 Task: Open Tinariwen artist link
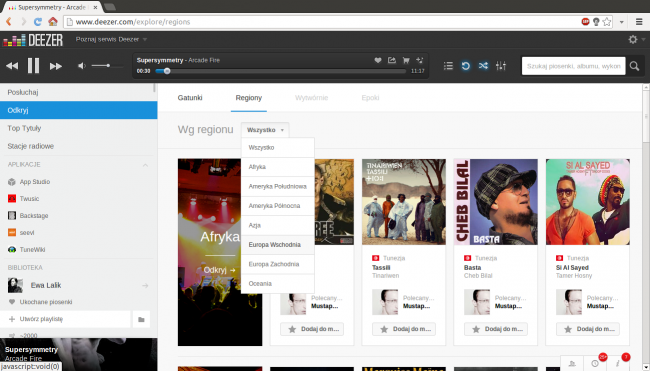pos(386,276)
